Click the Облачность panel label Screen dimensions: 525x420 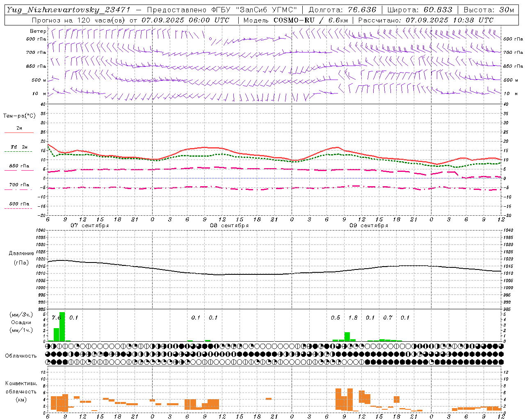click(21, 356)
